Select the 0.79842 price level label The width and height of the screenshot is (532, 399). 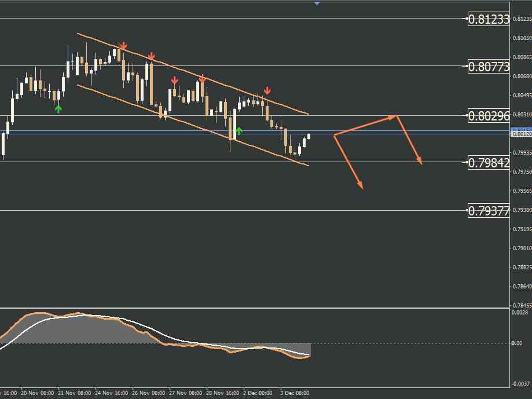pyautogui.click(x=489, y=163)
